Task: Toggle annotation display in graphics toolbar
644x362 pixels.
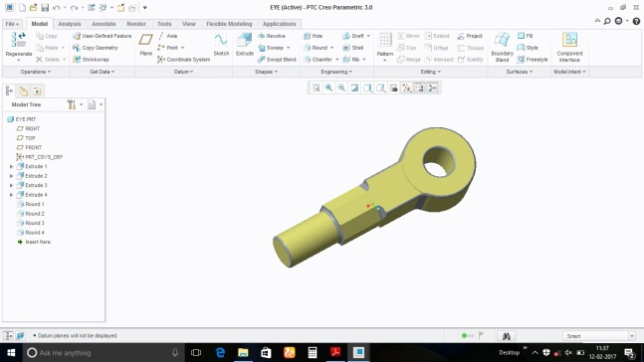Action: point(420,88)
